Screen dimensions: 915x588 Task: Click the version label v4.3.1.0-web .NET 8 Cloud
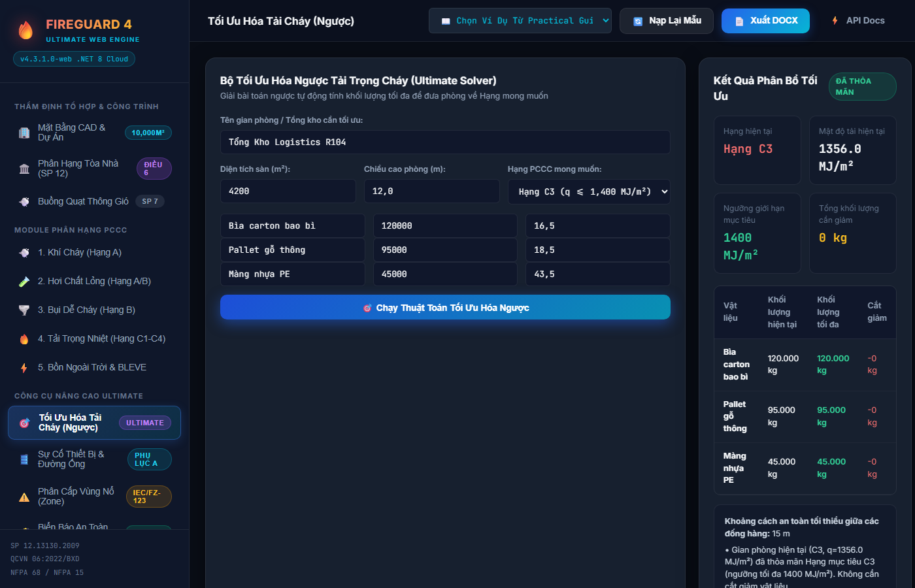tap(74, 59)
